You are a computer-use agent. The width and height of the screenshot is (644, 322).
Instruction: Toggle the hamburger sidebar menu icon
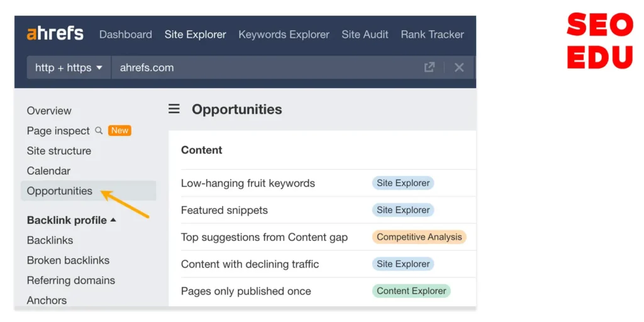coord(174,109)
